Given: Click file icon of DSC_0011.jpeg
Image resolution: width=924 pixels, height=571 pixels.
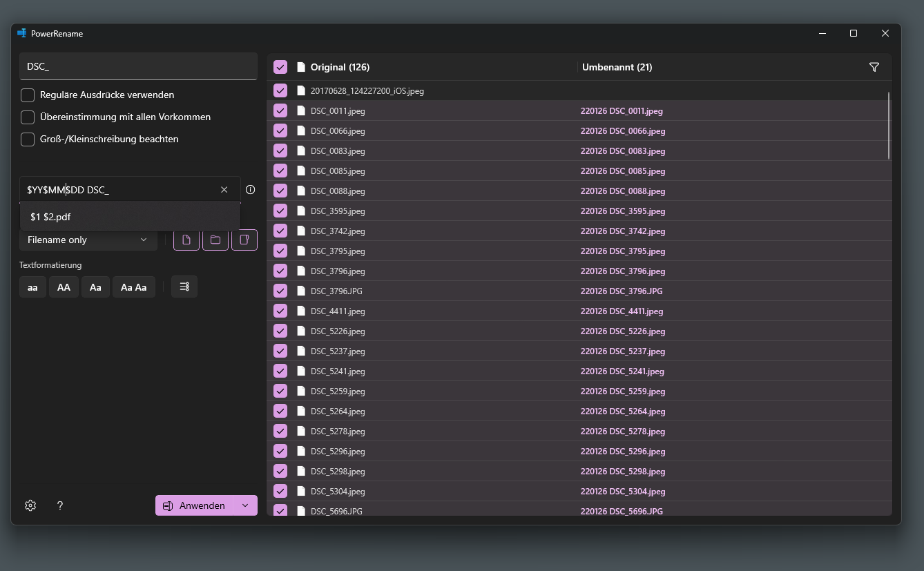Looking at the screenshot, I should click(x=301, y=110).
